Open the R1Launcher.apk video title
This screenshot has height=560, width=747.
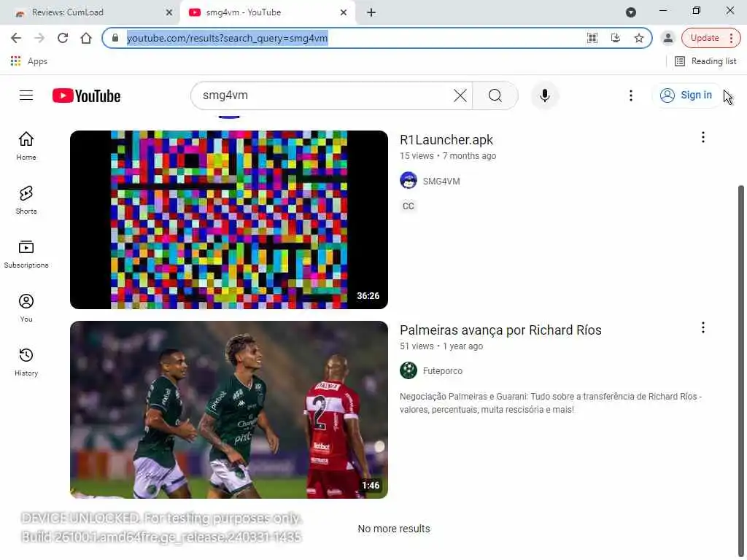(x=446, y=139)
